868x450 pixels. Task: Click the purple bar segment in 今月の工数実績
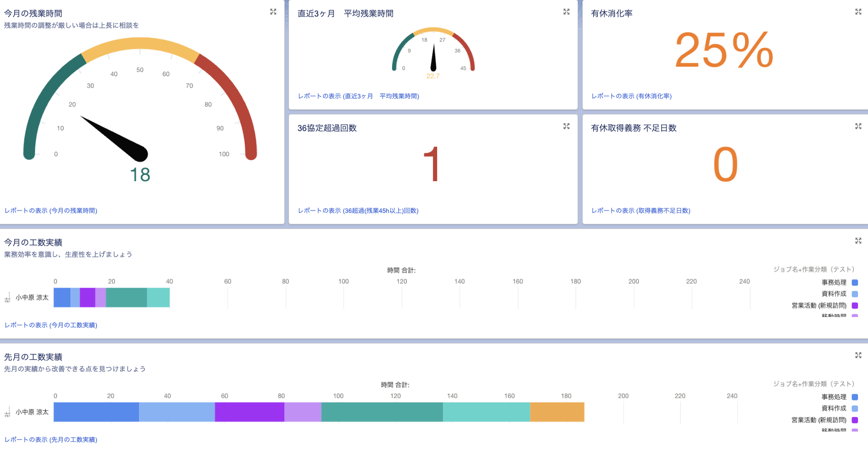[x=88, y=298]
